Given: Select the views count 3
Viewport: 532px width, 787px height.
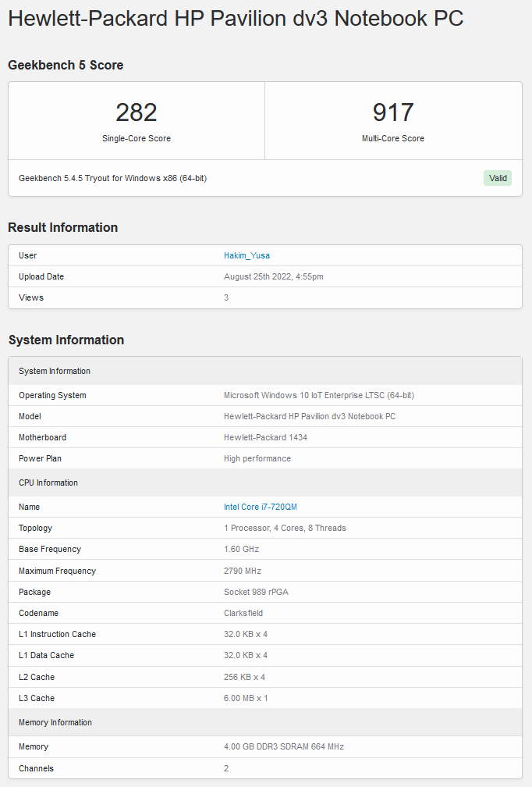Looking at the screenshot, I should (226, 297).
